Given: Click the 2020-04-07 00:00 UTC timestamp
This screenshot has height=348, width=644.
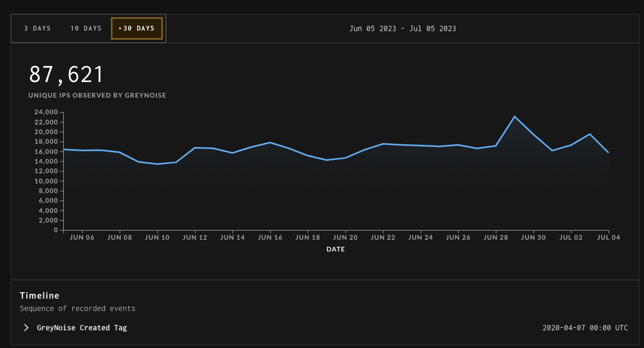Looking at the screenshot, I should coord(585,328).
